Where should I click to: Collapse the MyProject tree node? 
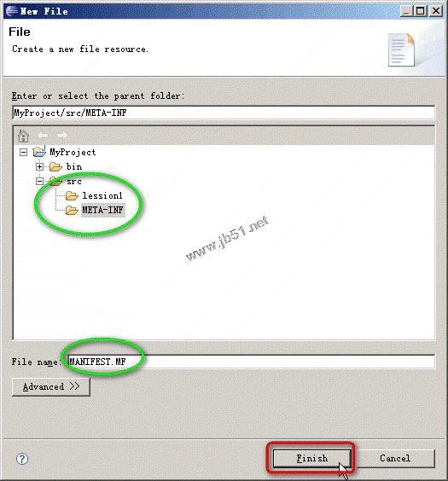coord(23,152)
